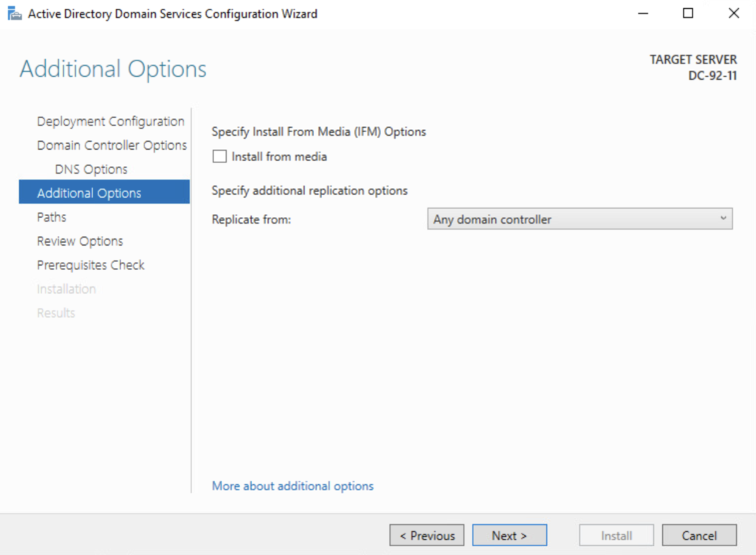This screenshot has width=756, height=555.
Task: Enable the Install from media checkbox
Action: 219,156
